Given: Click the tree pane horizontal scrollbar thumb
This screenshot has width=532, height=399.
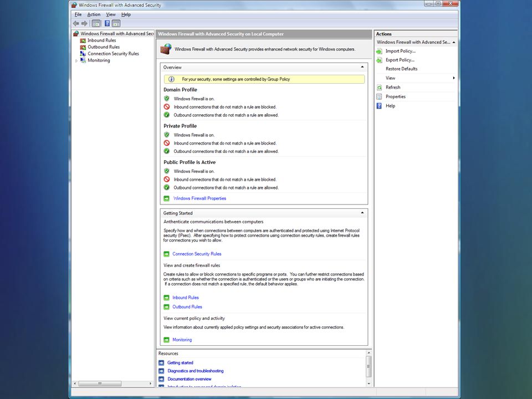Looking at the screenshot, I should coord(100,383).
